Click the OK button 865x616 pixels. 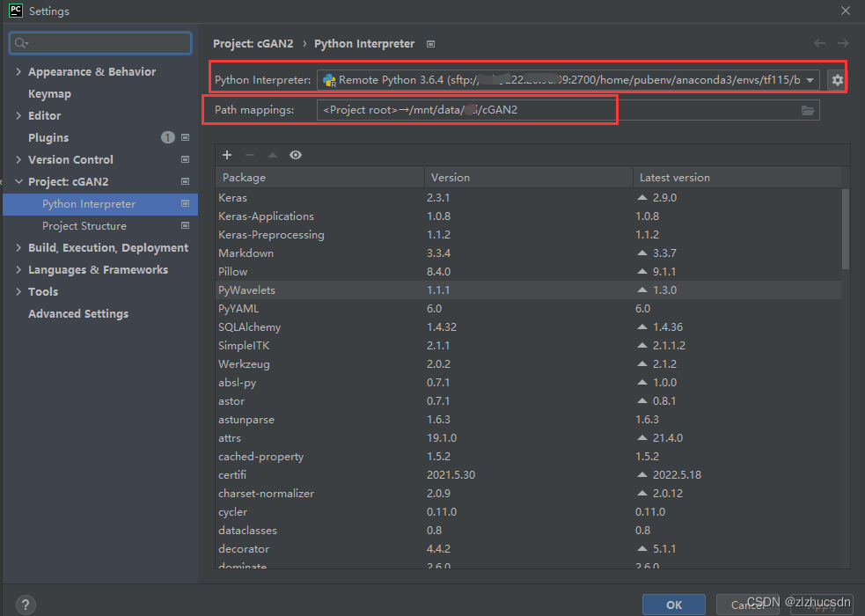(x=673, y=605)
